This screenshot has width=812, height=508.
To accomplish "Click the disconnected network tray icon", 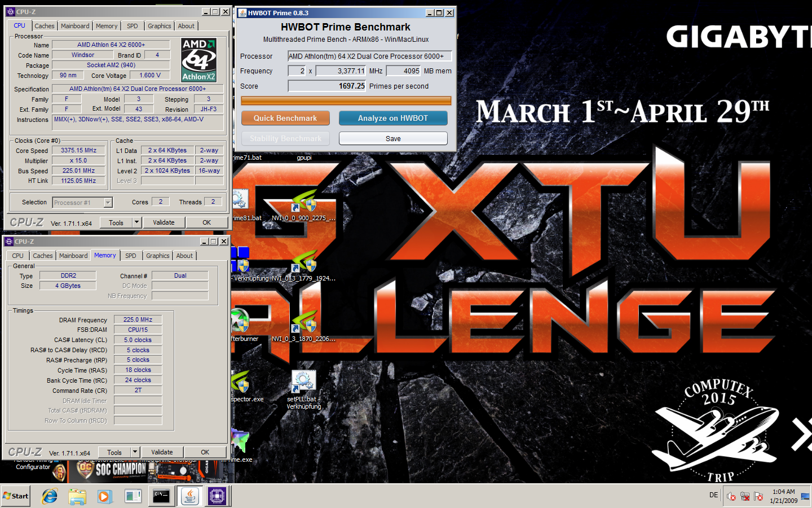I will pyautogui.click(x=745, y=497).
